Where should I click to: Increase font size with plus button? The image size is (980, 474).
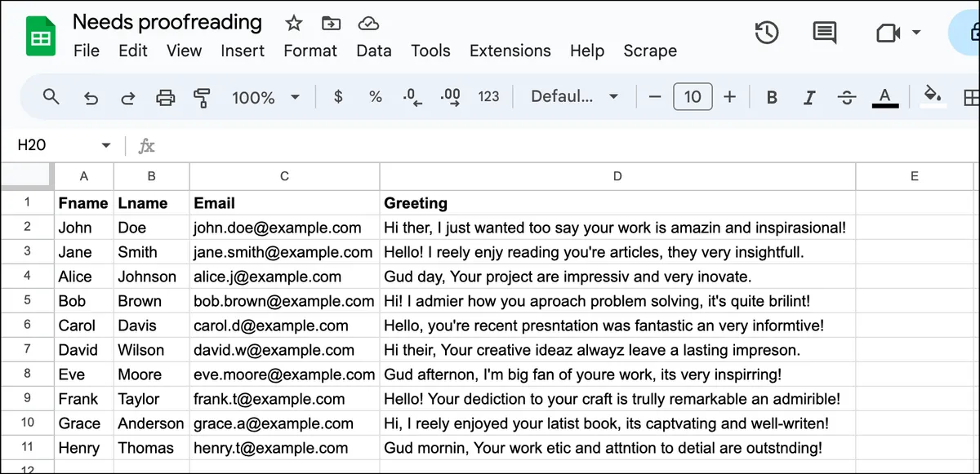point(730,97)
